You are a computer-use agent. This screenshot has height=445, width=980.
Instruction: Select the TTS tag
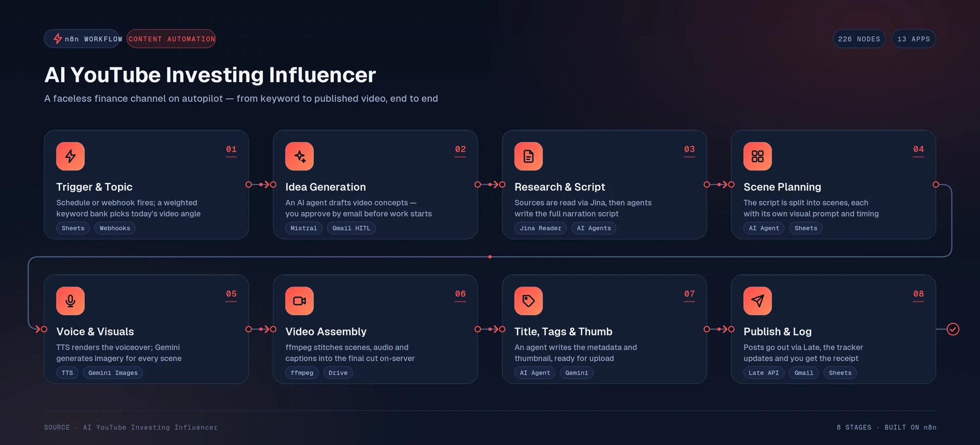(x=67, y=373)
